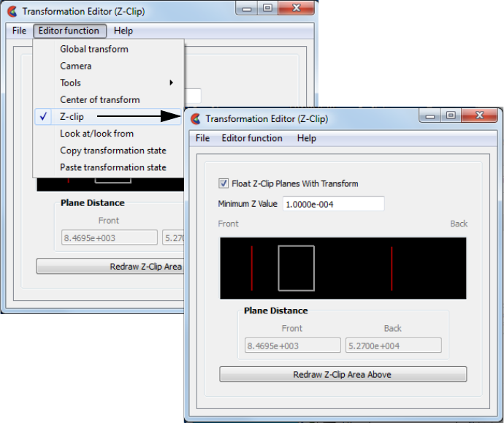Click Back plane distance field 5.2700e+004

pos(394,346)
